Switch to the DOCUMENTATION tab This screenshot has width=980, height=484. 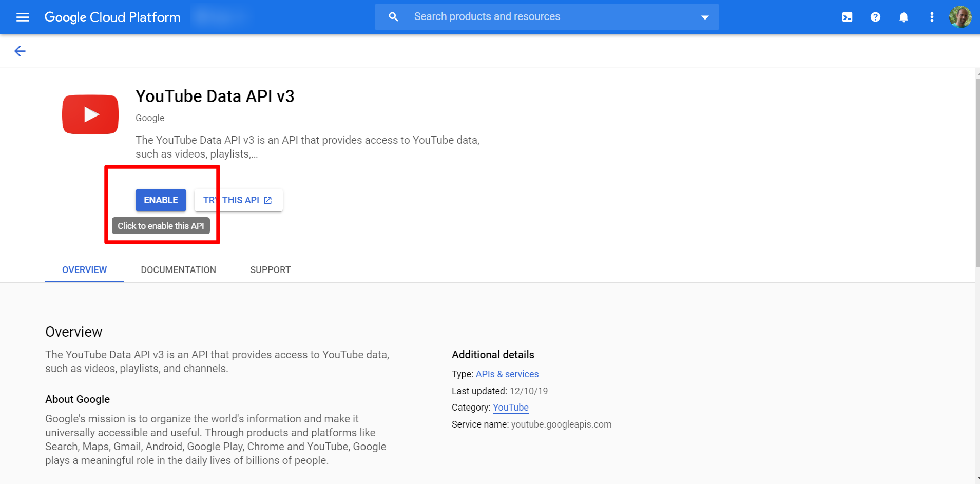coord(178,269)
